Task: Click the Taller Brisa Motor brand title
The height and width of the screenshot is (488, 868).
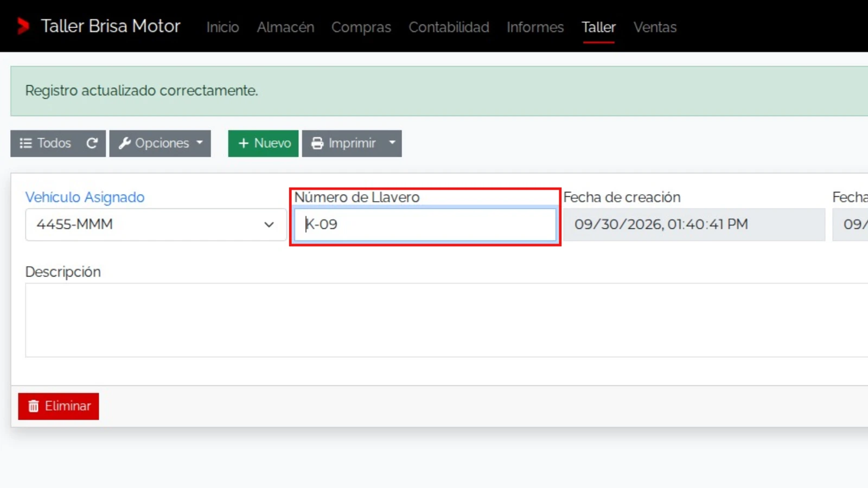Action: point(111,26)
